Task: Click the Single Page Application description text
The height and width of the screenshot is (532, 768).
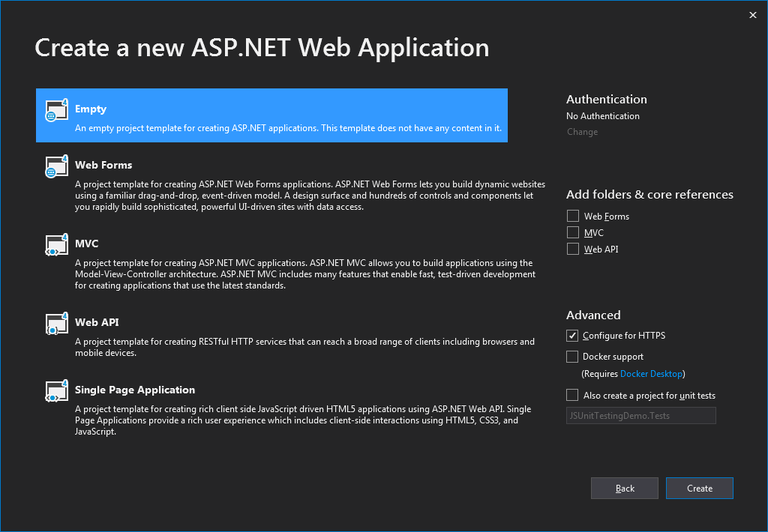Action: [x=303, y=420]
